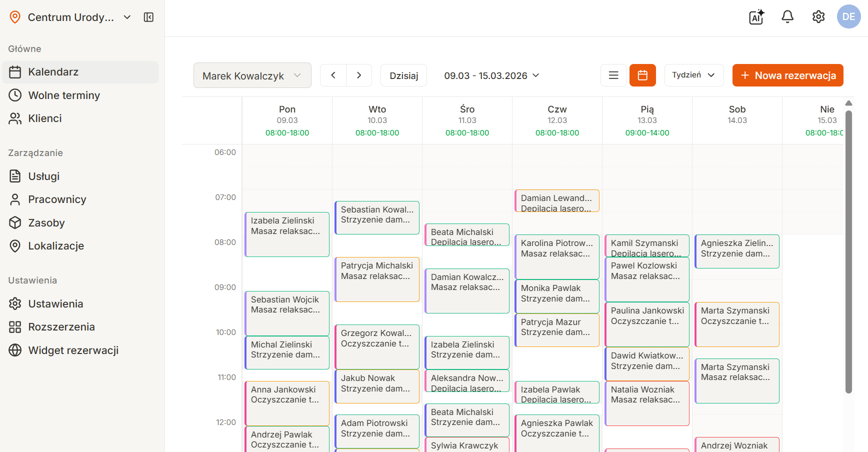
Task: Open the Zasoby section
Action: 46,222
